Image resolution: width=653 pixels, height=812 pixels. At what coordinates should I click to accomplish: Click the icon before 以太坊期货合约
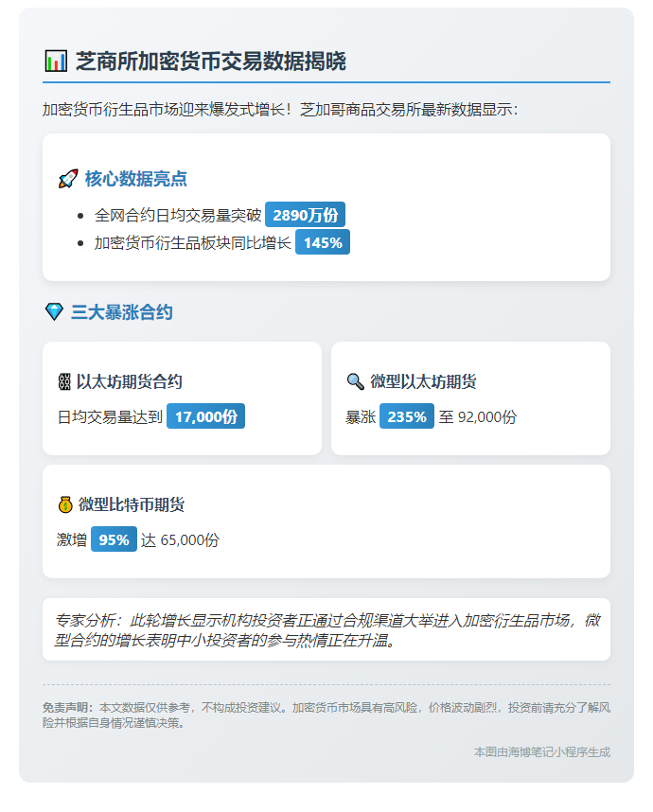click(x=64, y=381)
